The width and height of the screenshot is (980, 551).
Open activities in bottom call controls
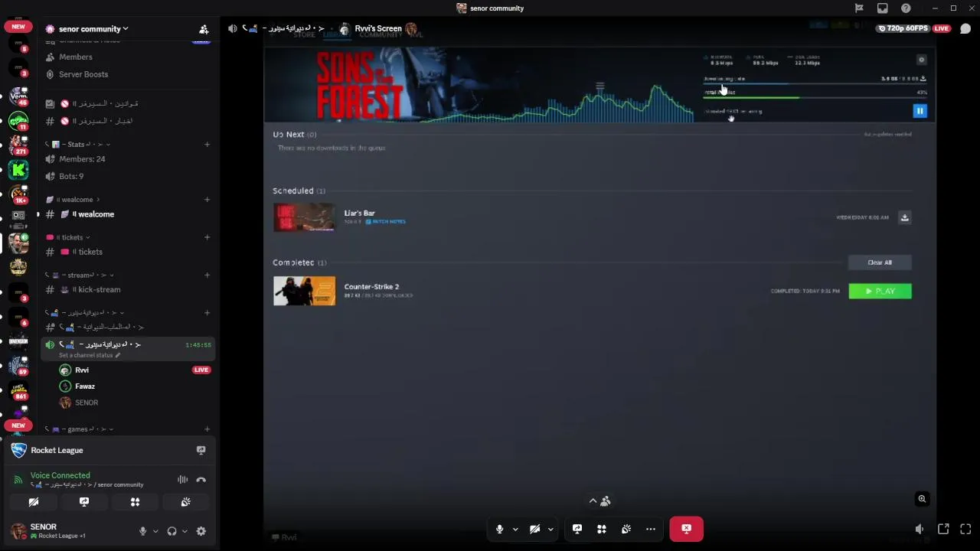[602, 529]
